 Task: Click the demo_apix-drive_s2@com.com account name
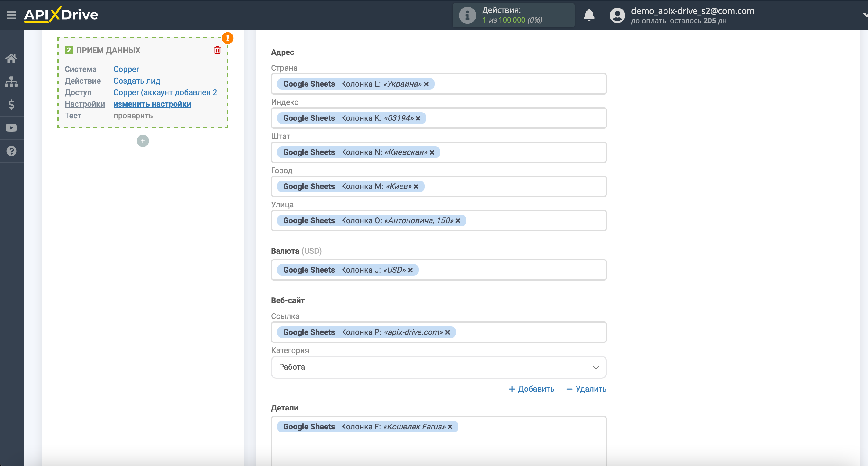693,11
